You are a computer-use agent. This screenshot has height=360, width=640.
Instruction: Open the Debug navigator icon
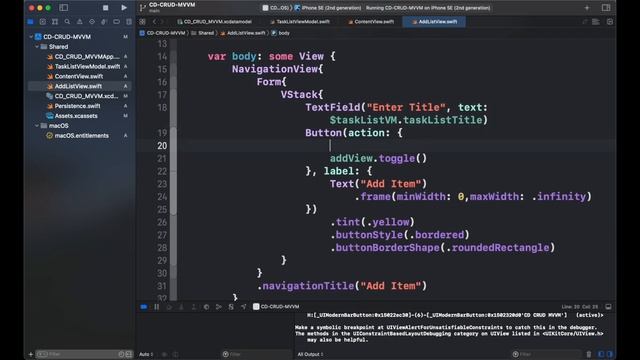point(104,22)
